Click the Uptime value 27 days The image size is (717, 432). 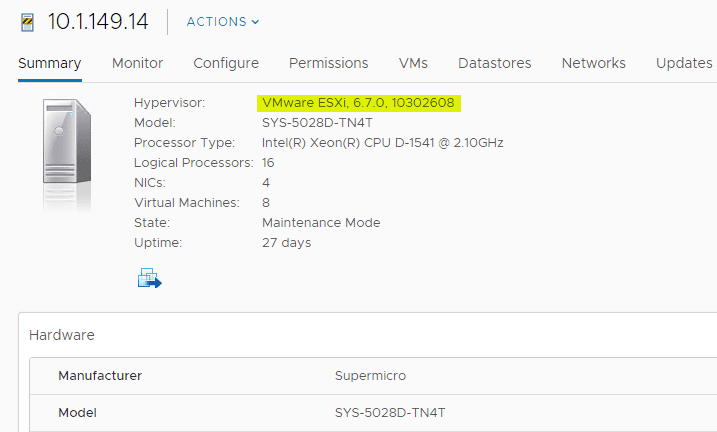pyautogui.click(x=286, y=243)
